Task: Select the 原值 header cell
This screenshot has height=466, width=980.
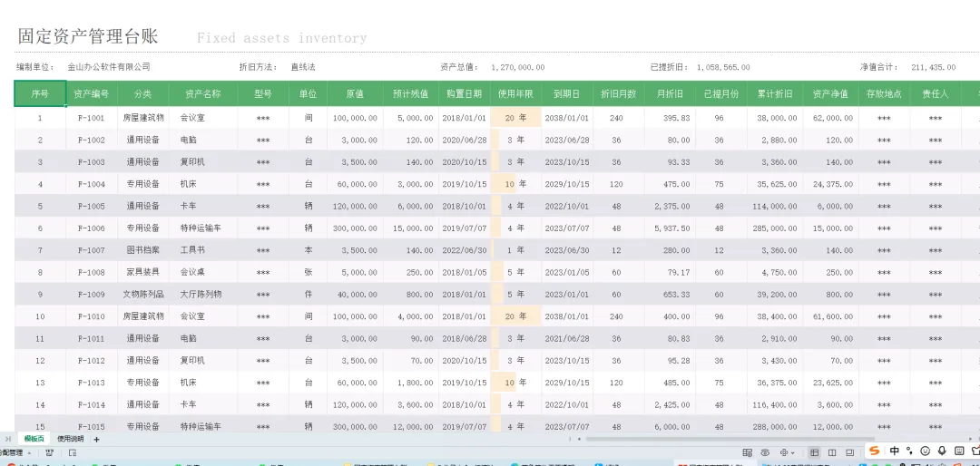Action: pos(355,93)
